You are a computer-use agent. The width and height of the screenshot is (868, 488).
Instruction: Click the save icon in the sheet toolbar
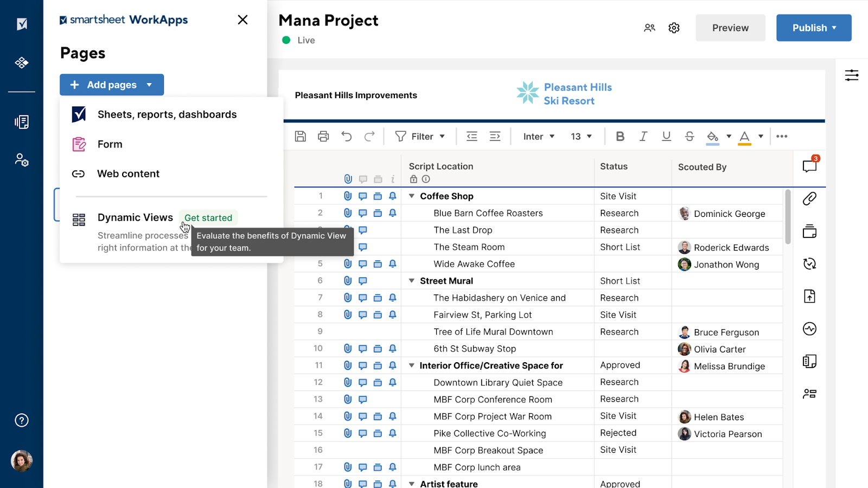(300, 136)
